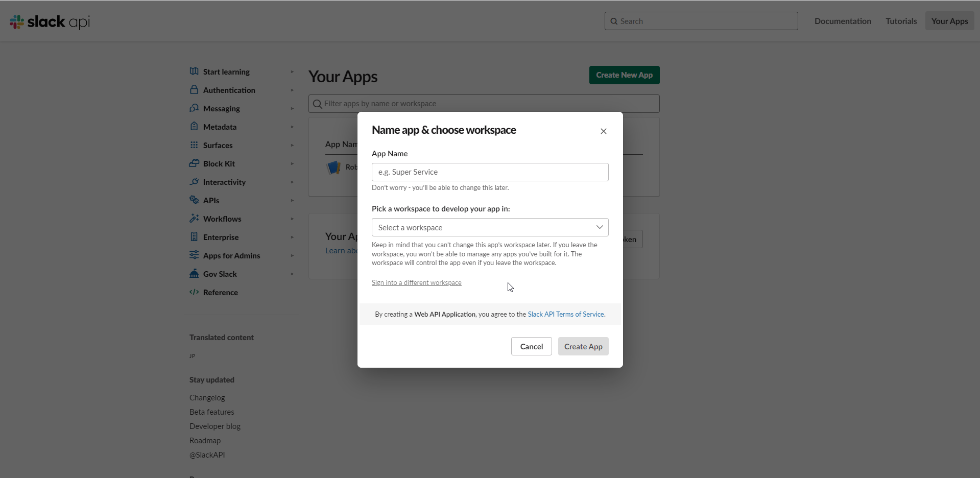Click the Messaging icon in sidebar

coord(194,108)
